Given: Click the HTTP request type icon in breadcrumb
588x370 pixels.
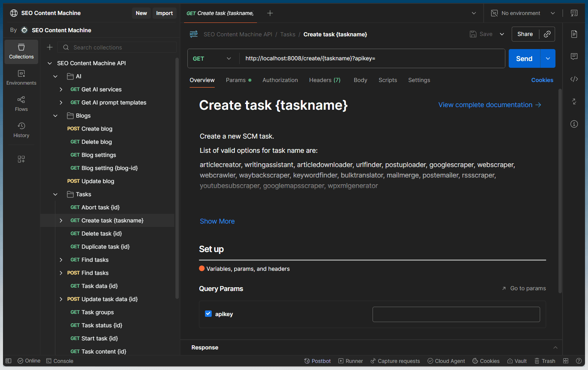Looking at the screenshot, I should pyautogui.click(x=194, y=34).
